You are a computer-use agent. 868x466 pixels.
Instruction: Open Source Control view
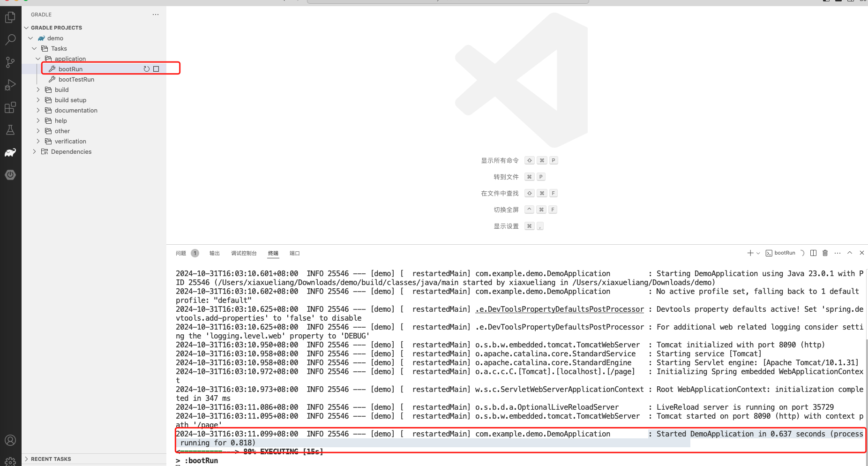coord(10,62)
